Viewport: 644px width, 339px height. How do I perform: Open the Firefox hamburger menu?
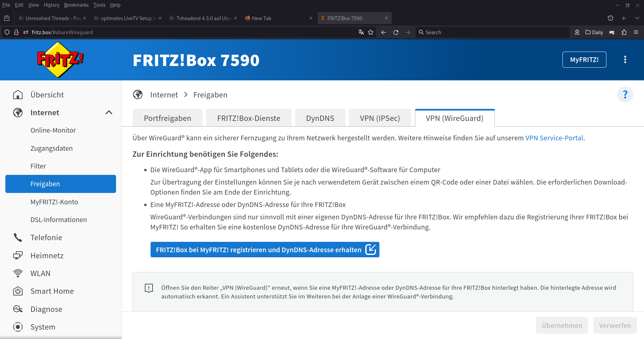636,32
